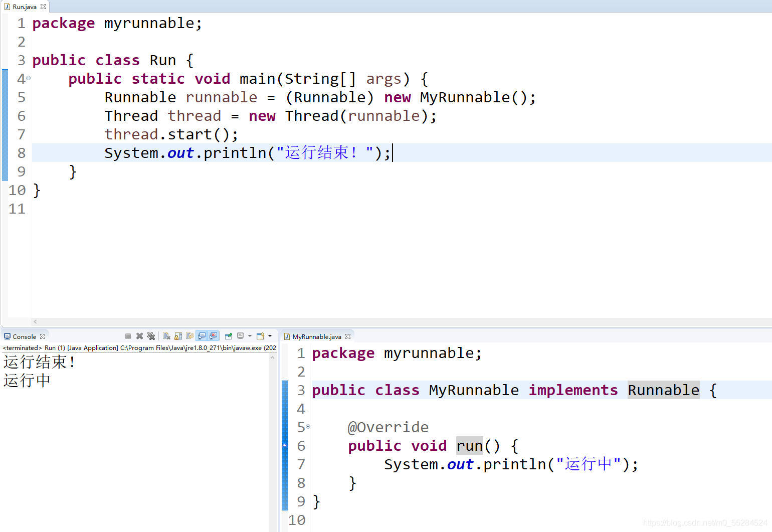Click 'package myrunnable;' in Run.java
Viewport: 772px width, 532px height.
click(x=117, y=23)
